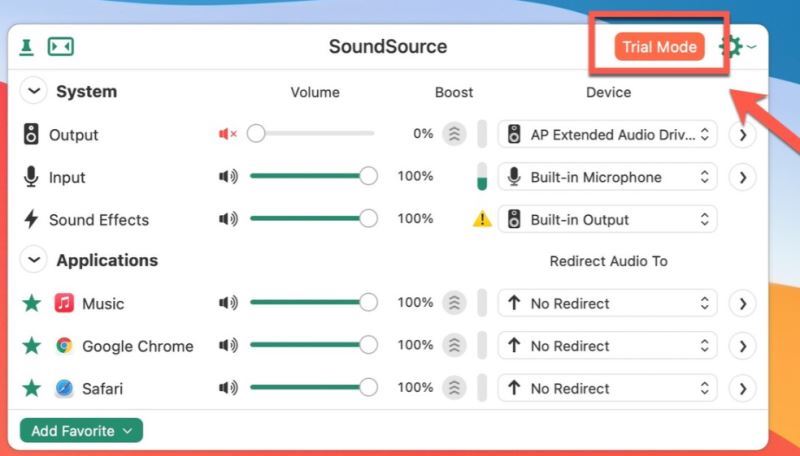The image size is (800, 456).
Task: Click the Safari 100% volume value
Action: pos(415,387)
